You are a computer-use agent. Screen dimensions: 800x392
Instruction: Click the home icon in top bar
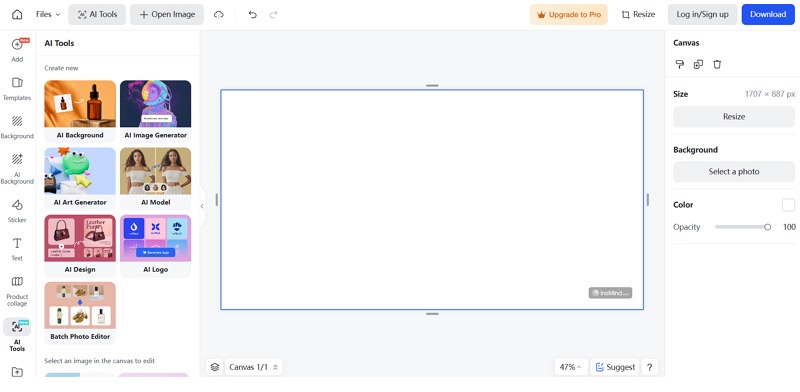tap(17, 14)
